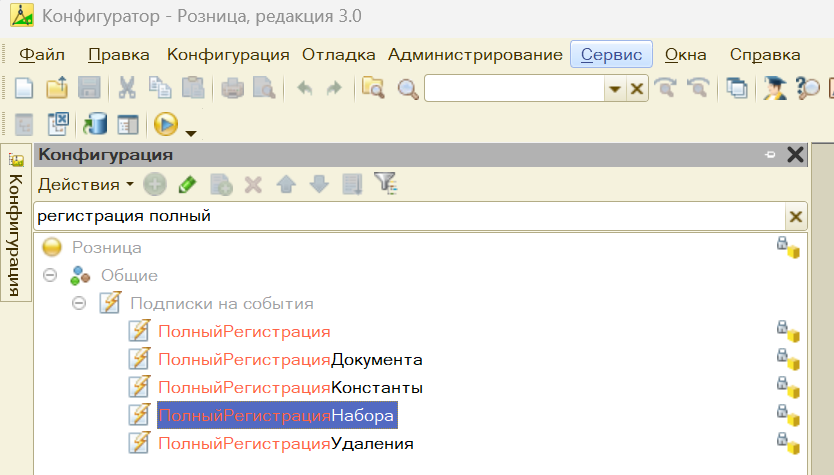Open the Справка menu
Viewport: 834px width, 475px height.
pyautogui.click(x=765, y=54)
